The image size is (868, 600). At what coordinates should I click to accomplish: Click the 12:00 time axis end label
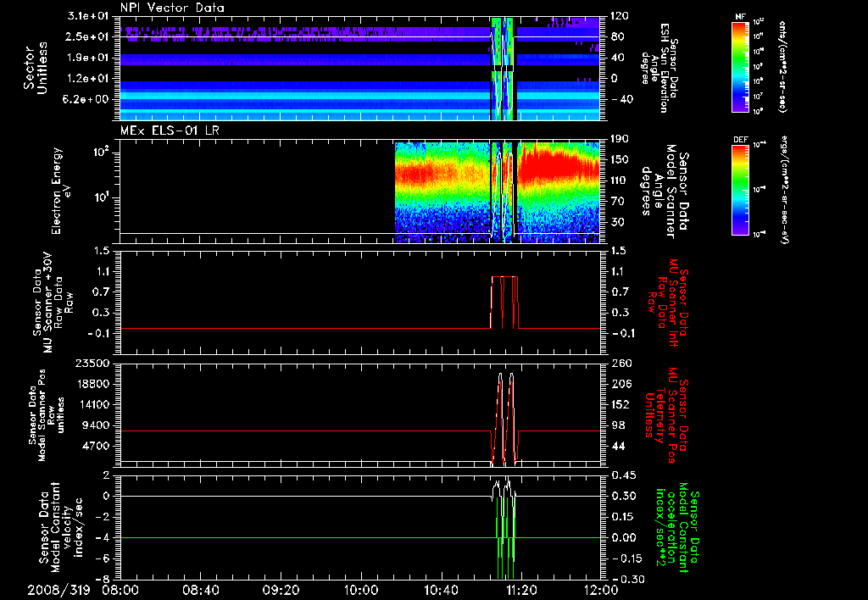(600, 589)
